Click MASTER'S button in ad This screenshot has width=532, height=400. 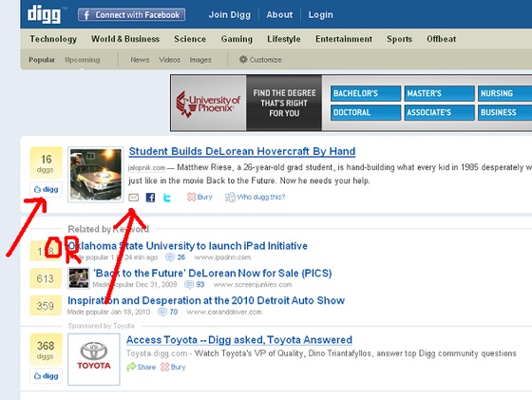click(x=439, y=93)
